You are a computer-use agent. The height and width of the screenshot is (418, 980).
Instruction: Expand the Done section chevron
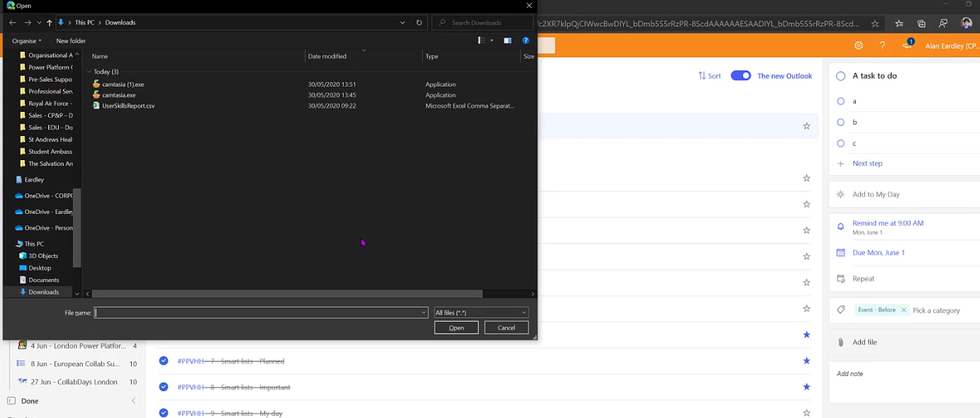[133, 401]
